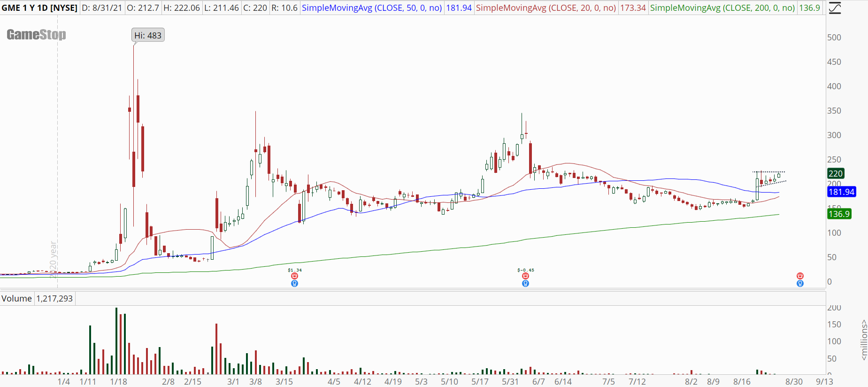Click the green 136.9 badge on the price axis
Image resolution: width=868 pixels, height=387 pixels.
coord(839,214)
